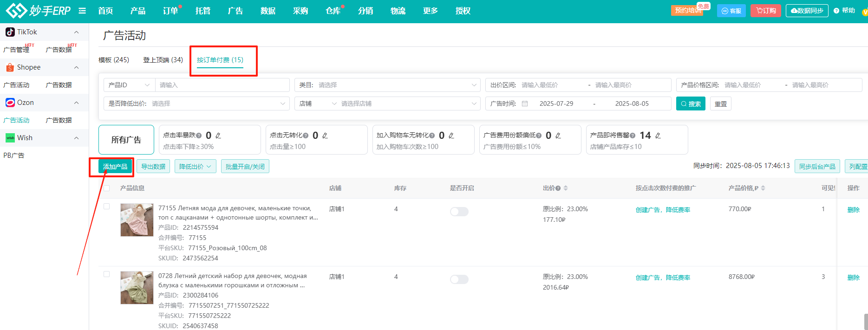Click the calendar icon in 广告时间 field
Screen dimensions: 868x330
click(525, 104)
